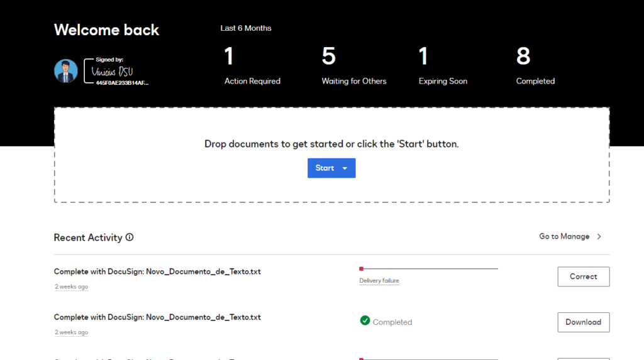Follow the Go to Manage link
This screenshot has width=644, height=360.
click(x=564, y=237)
